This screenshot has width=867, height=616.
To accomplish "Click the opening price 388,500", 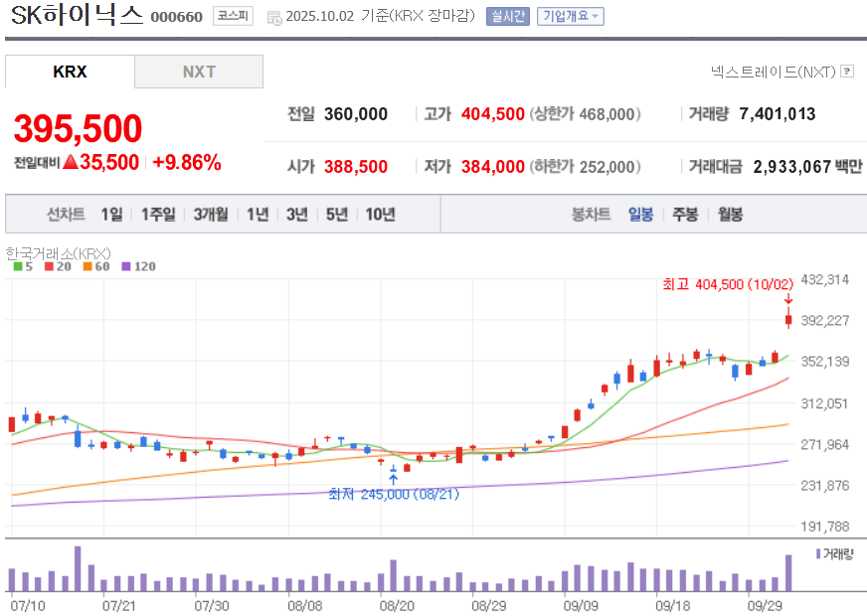I will pos(356,166).
